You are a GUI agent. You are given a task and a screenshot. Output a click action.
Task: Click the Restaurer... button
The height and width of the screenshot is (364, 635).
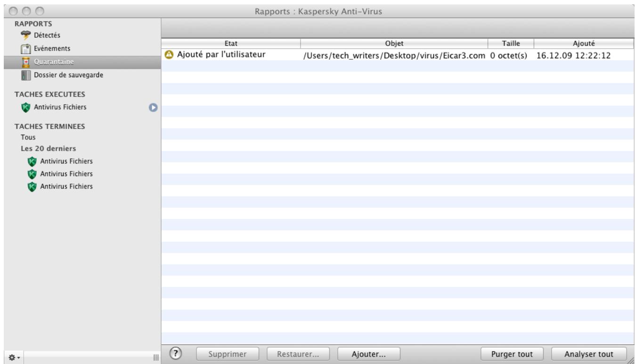(299, 354)
